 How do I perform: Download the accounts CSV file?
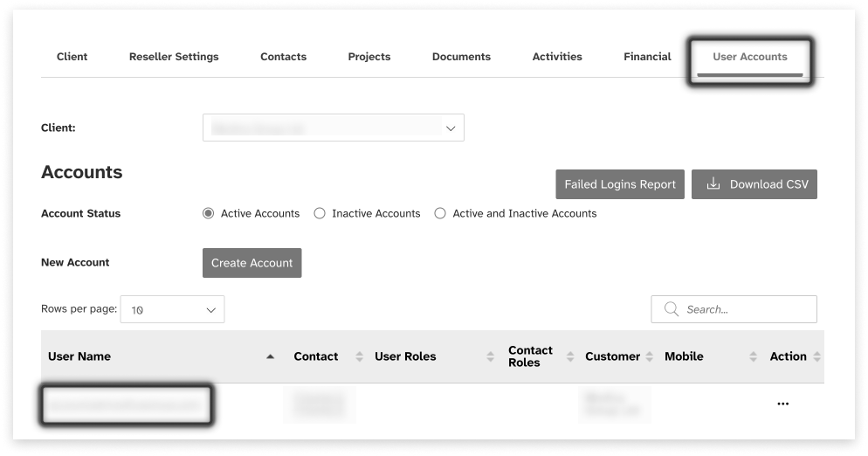(754, 184)
